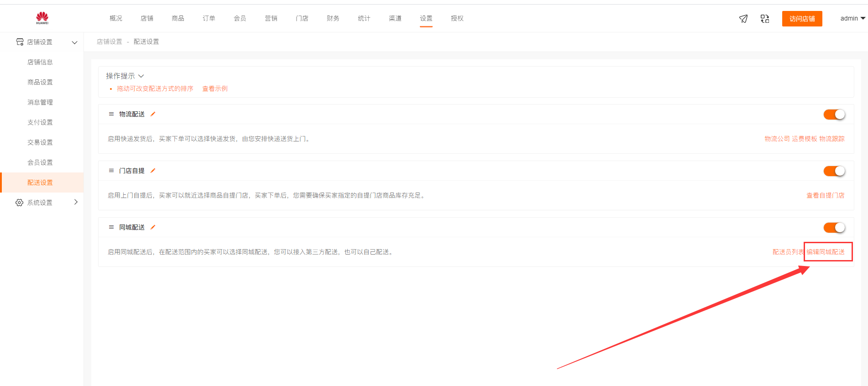Select 支付设置 in the sidebar
The height and width of the screenshot is (386, 868).
40,122
